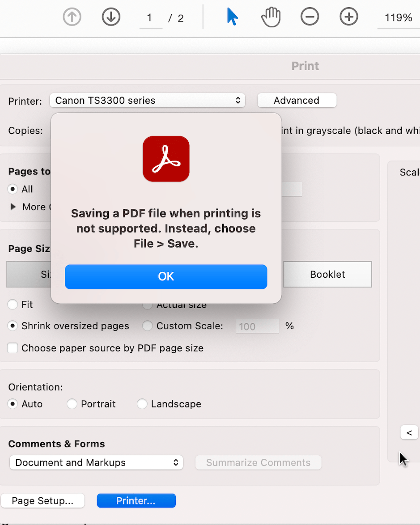Choose Landscape orientation
This screenshot has height=525, width=420.
tap(142, 404)
